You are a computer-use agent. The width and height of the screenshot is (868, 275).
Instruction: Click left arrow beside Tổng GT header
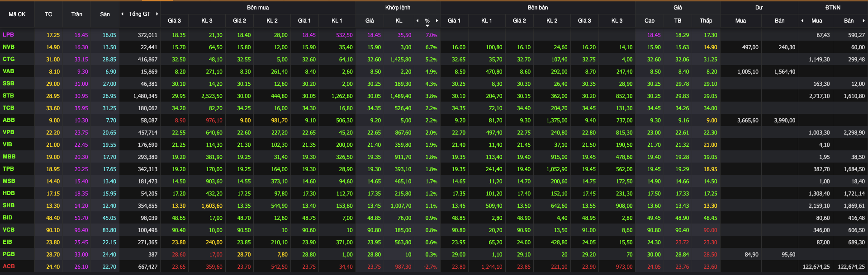coord(122,14)
